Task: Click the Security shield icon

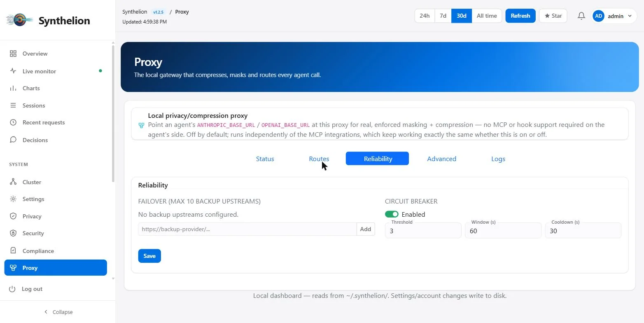Action: pyautogui.click(x=13, y=233)
